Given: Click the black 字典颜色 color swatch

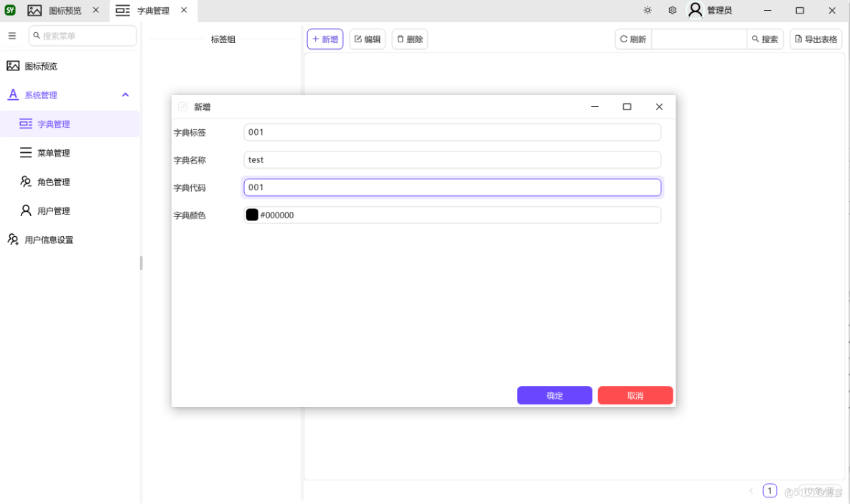Looking at the screenshot, I should pos(252,215).
